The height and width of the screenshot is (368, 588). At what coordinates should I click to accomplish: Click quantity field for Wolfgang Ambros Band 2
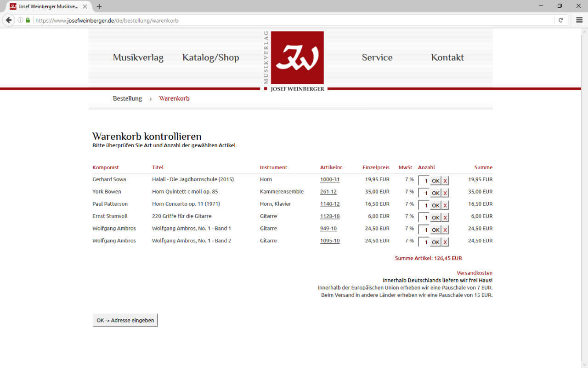coord(424,242)
